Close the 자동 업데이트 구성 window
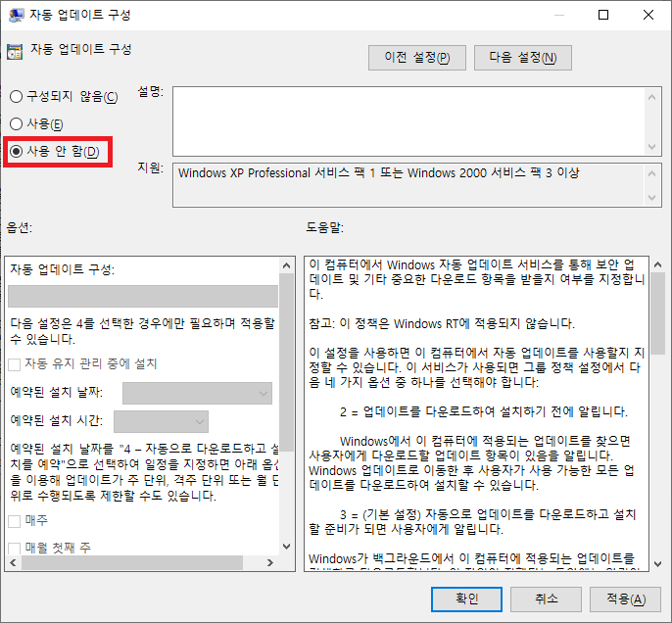This screenshot has width=672, height=623. 648,15
